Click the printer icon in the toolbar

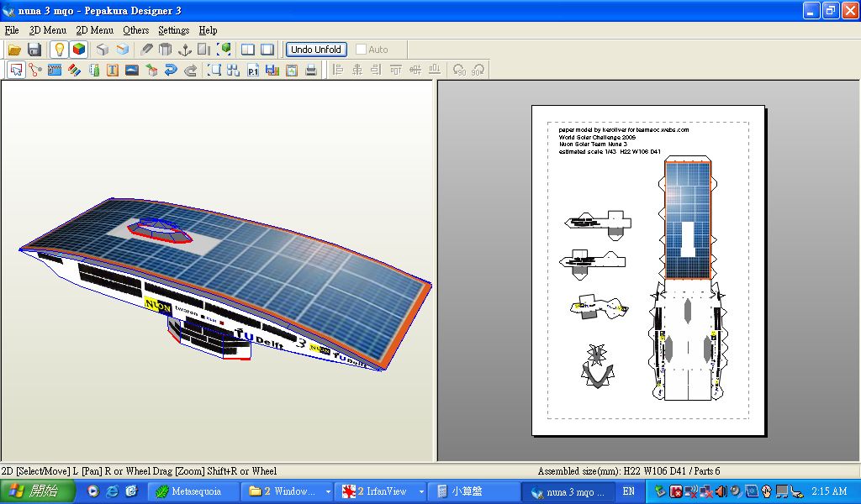(311, 71)
